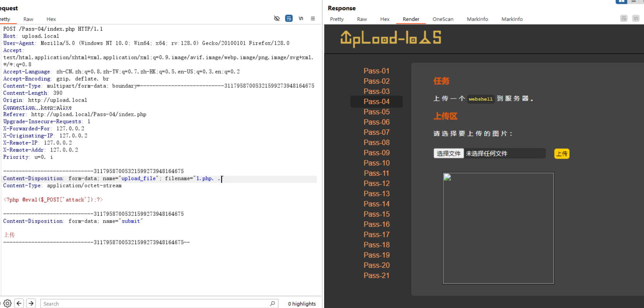Switch to Request Pretty tab
Screen dimensions: 644x308
[x=5, y=19]
